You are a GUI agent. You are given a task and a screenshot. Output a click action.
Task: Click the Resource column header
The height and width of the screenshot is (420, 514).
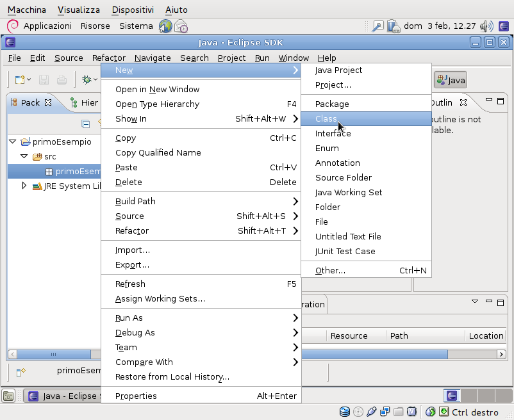356,336
